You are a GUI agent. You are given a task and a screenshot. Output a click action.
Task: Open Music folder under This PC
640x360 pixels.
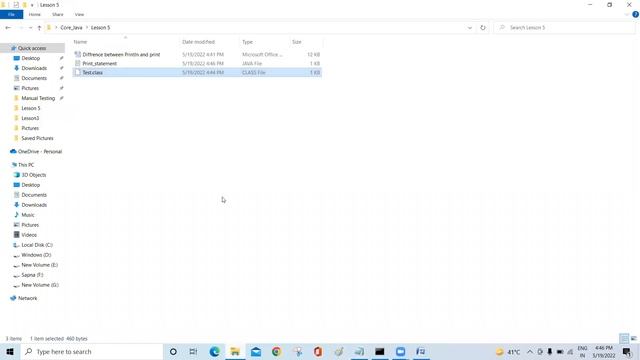pos(28,215)
